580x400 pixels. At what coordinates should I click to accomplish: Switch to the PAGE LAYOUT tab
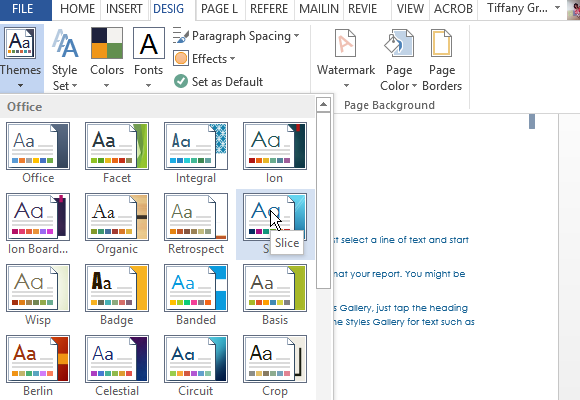tap(219, 9)
